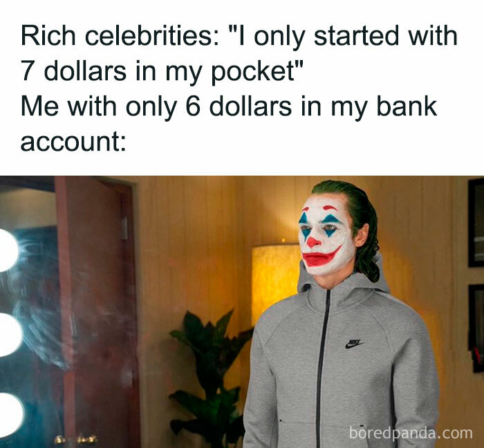Click the green potted plant
Screen dimensions: 484x448
click(x=212, y=378)
